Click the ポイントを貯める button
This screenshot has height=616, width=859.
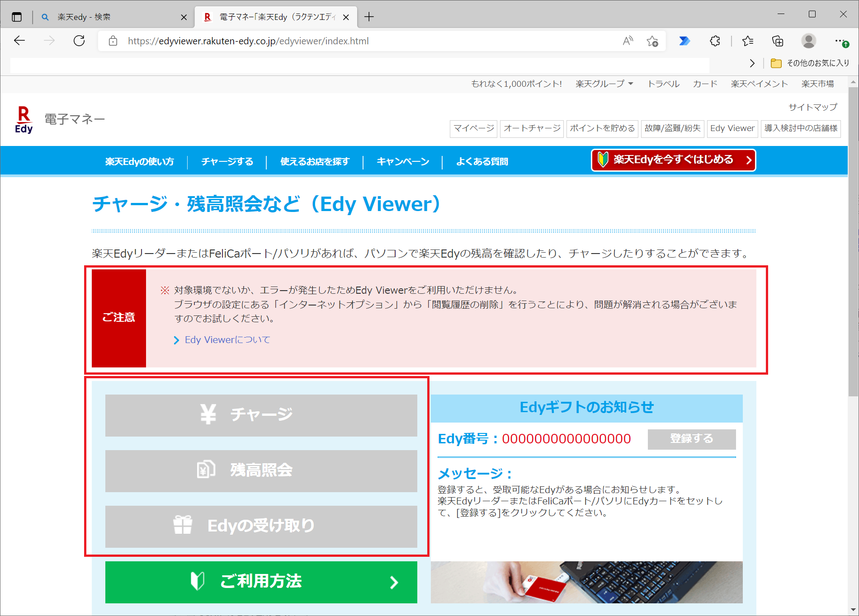pyautogui.click(x=602, y=128)
